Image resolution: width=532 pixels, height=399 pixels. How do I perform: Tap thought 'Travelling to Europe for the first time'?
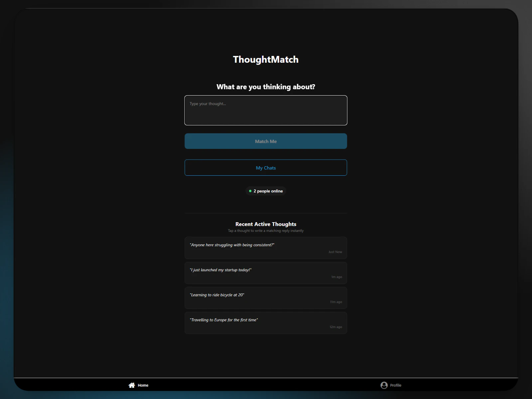pos(266,323)
